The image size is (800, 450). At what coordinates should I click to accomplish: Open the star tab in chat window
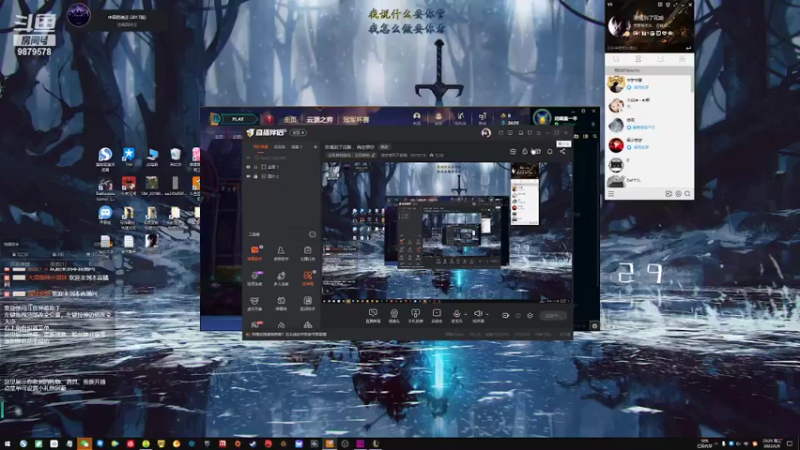coord(616,59)
